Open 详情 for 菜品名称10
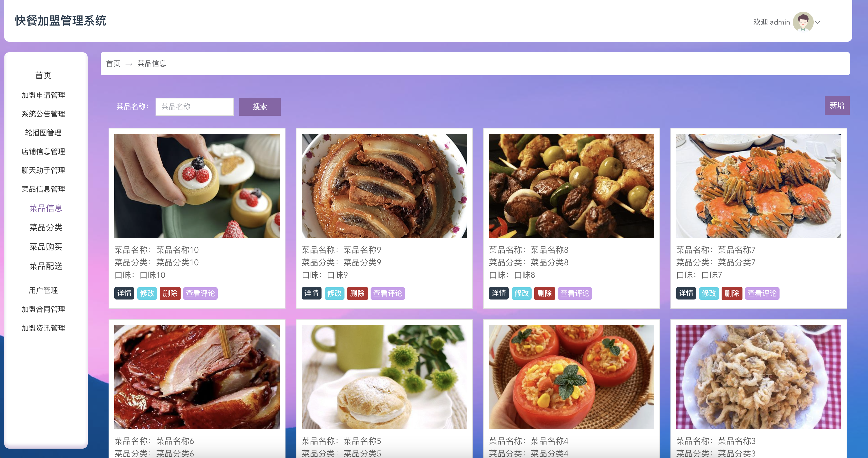 click(124, 293)
